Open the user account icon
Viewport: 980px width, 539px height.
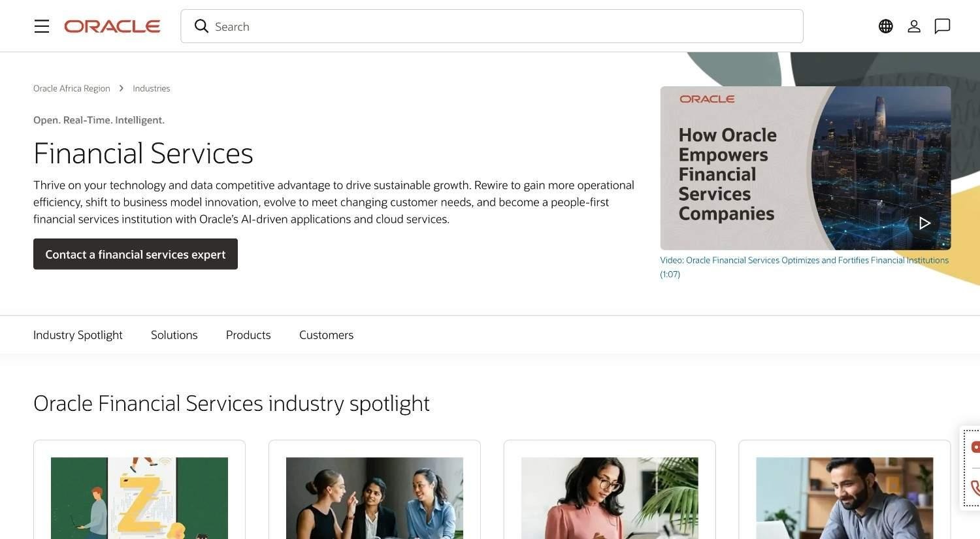[914, 26]
